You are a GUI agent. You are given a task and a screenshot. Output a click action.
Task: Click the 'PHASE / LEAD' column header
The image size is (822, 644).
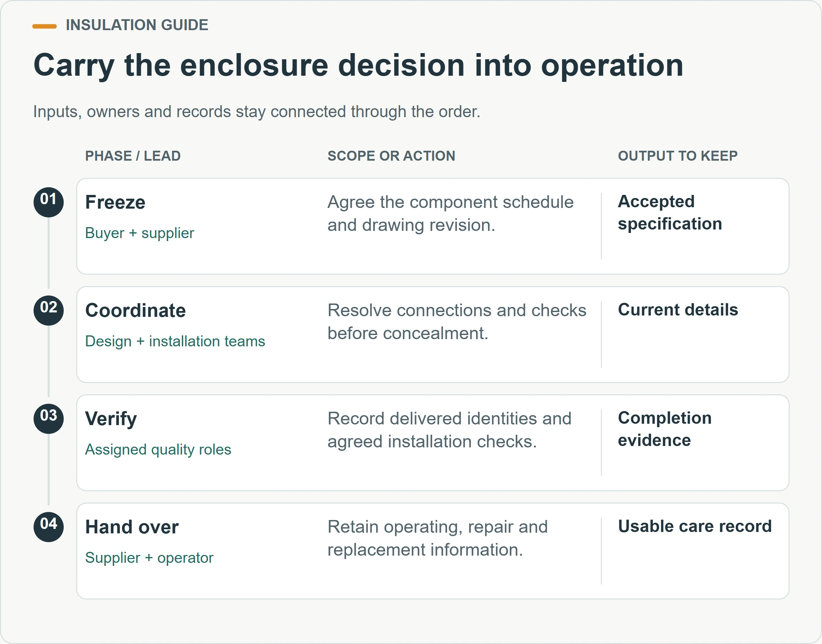coord(133,156)
